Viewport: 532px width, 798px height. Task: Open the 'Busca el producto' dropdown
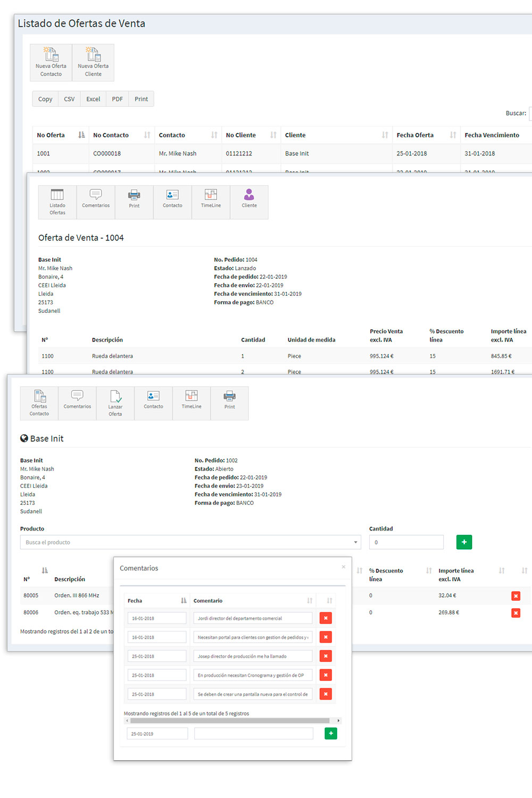[x=190, y=542]
